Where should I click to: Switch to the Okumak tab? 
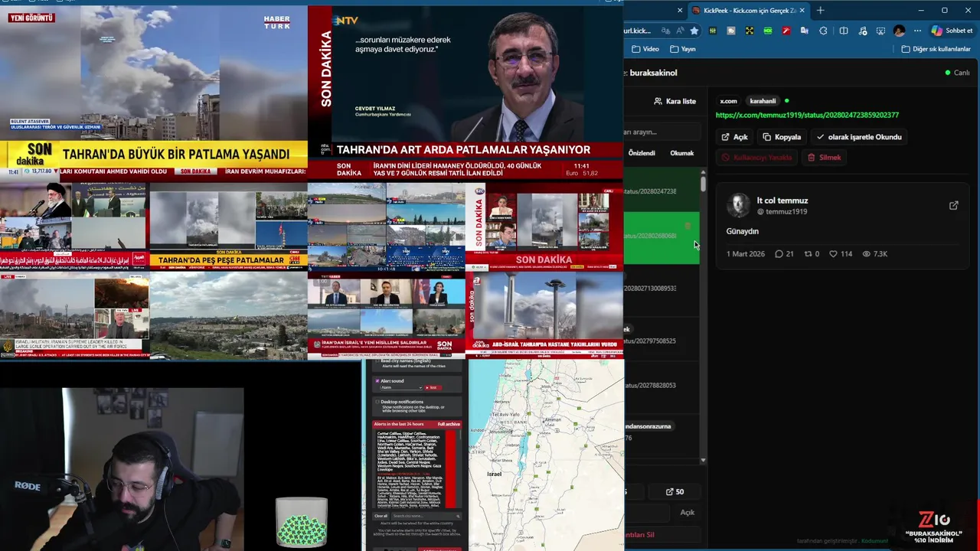click(x=681, y=153)
